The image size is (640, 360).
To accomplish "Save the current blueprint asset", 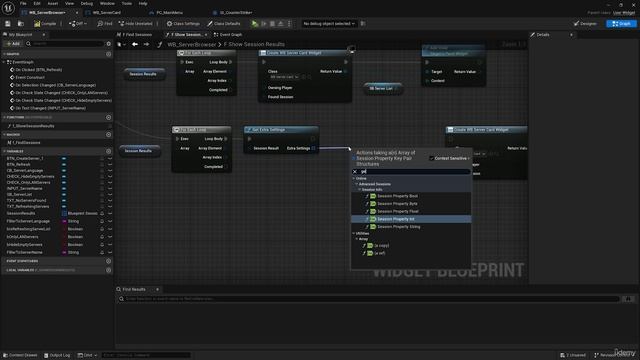I will click(8, 24).
